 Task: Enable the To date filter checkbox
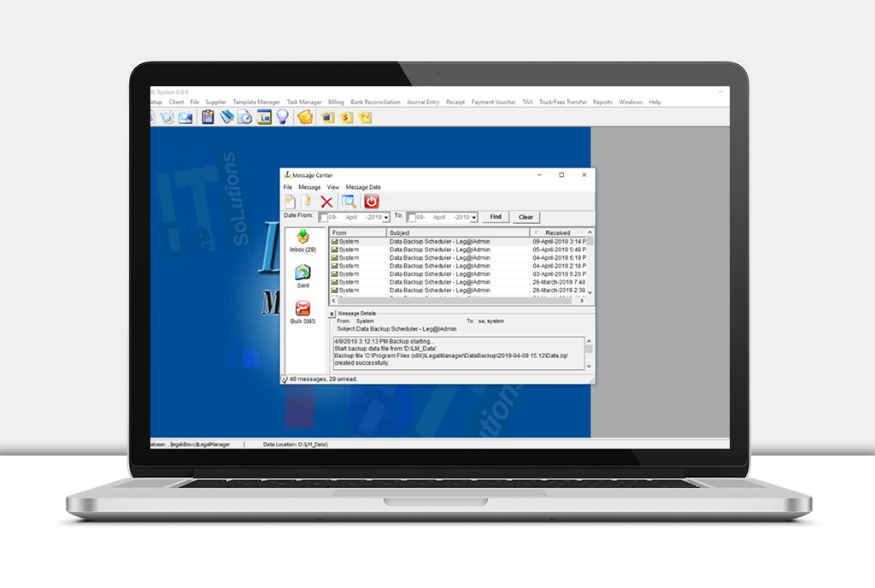(x=410, y=216)
